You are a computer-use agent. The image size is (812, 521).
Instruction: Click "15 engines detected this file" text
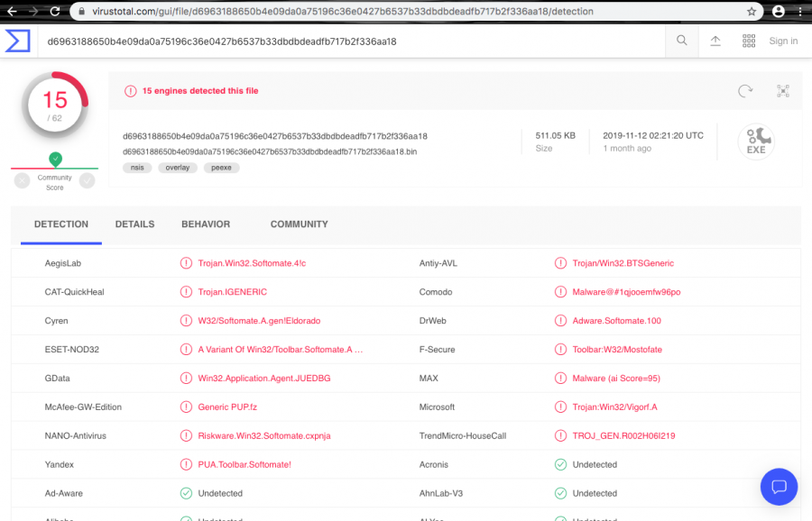(200, 91)
